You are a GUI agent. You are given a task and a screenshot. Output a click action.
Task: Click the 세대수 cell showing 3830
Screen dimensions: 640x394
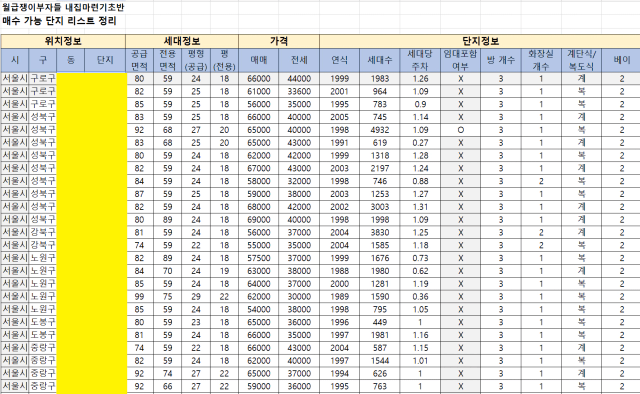pyautogui.click(x=380, y=232)
